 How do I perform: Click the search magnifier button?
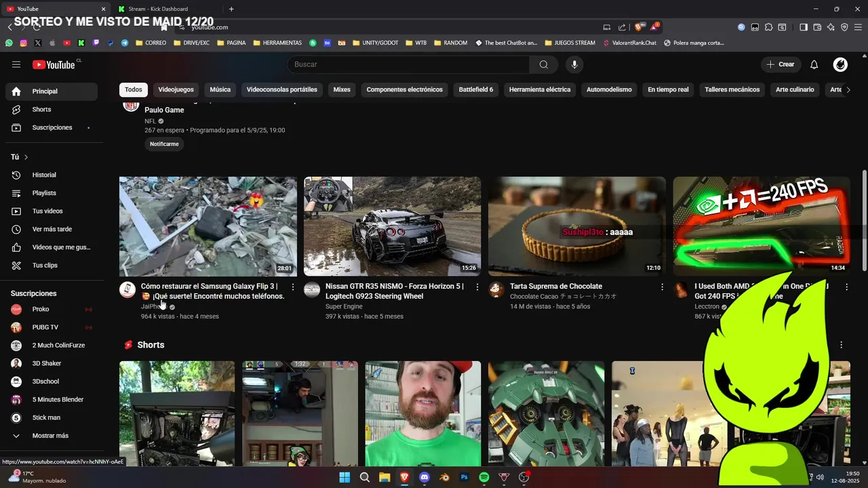pyautogui.click(x=543, y=64)
